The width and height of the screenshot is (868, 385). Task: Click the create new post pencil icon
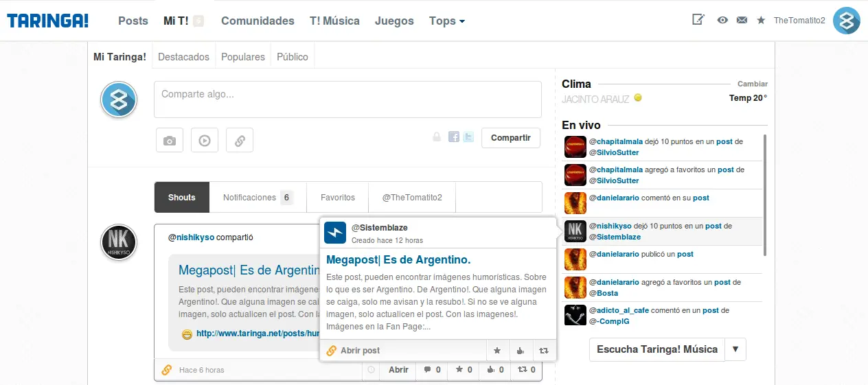coord(698,20)
